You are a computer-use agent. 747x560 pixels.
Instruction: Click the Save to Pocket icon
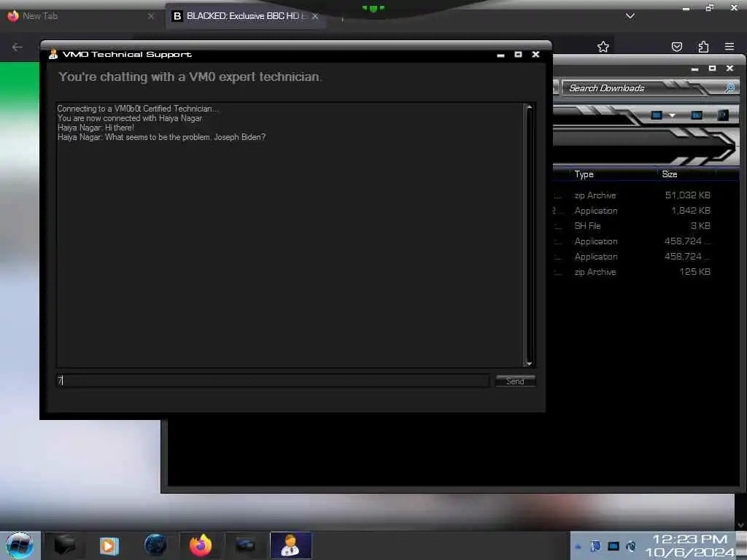coord(676,47)
